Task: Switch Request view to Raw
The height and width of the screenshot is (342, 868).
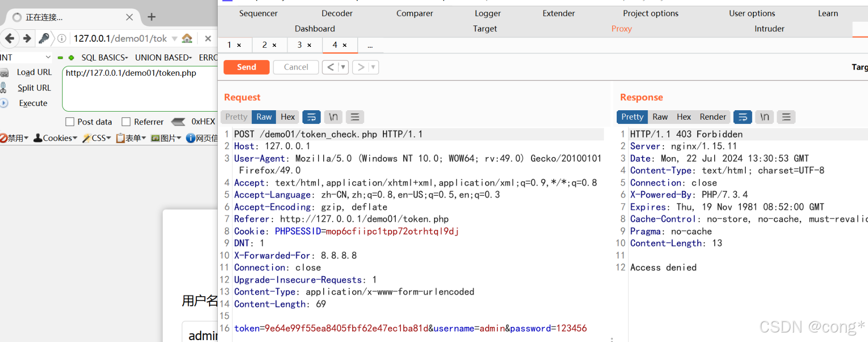Action: pos(264,117)
